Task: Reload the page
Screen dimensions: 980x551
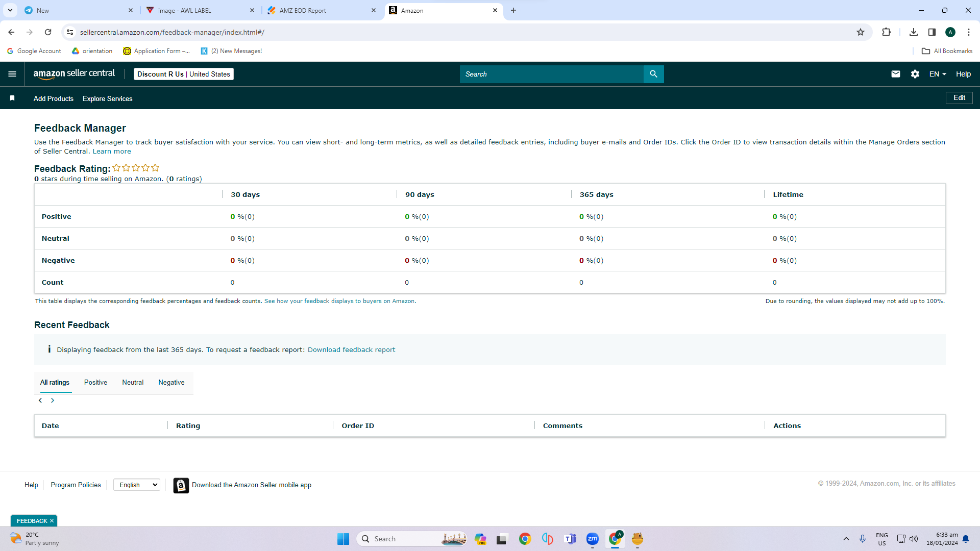Action: (48, 32)
